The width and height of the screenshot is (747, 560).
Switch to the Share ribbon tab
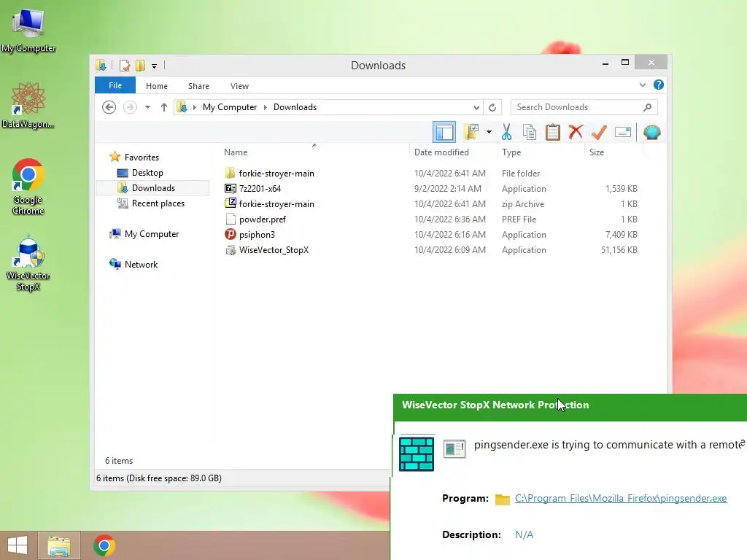pos(198,86)
